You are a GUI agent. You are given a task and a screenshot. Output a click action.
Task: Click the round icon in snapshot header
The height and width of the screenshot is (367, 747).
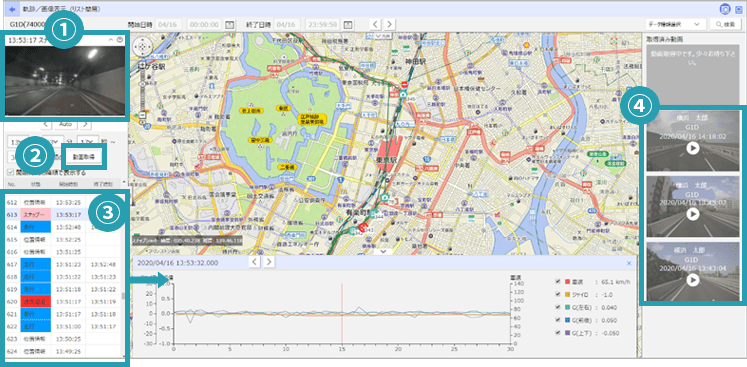(x=120, y=41)
